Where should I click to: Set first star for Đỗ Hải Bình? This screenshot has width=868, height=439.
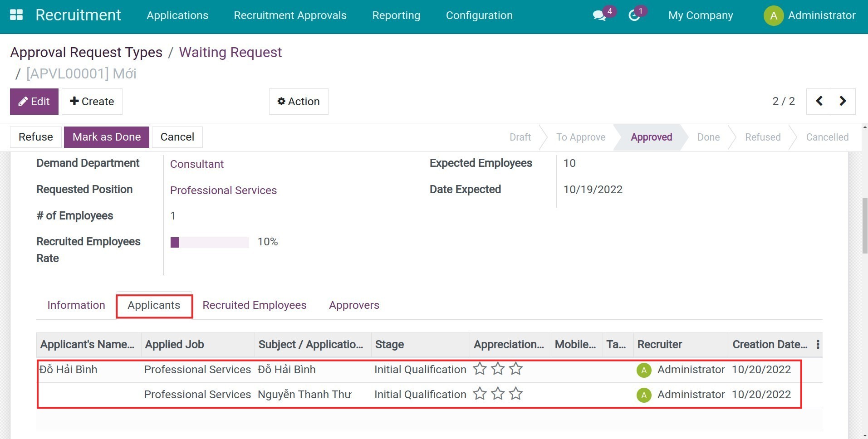[x=480, y=369]
